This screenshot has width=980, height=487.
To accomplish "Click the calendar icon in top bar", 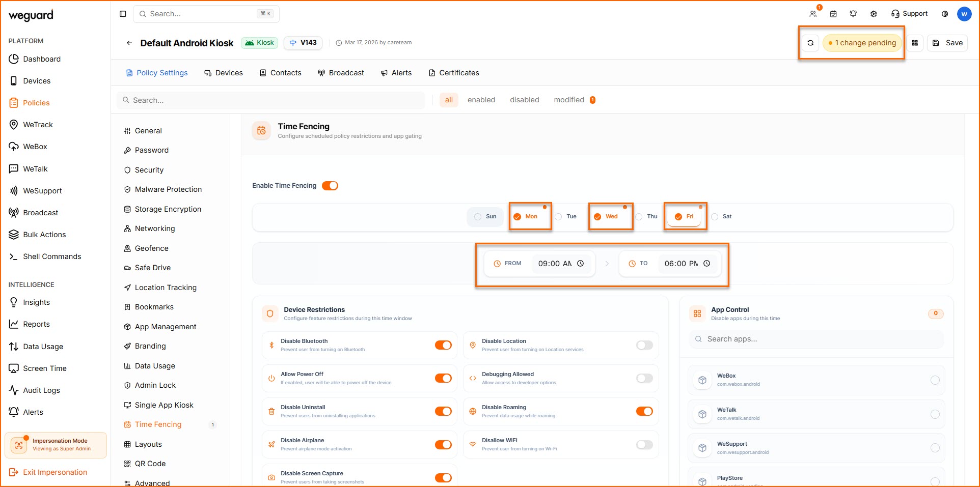I will click(x=833, y=14).
